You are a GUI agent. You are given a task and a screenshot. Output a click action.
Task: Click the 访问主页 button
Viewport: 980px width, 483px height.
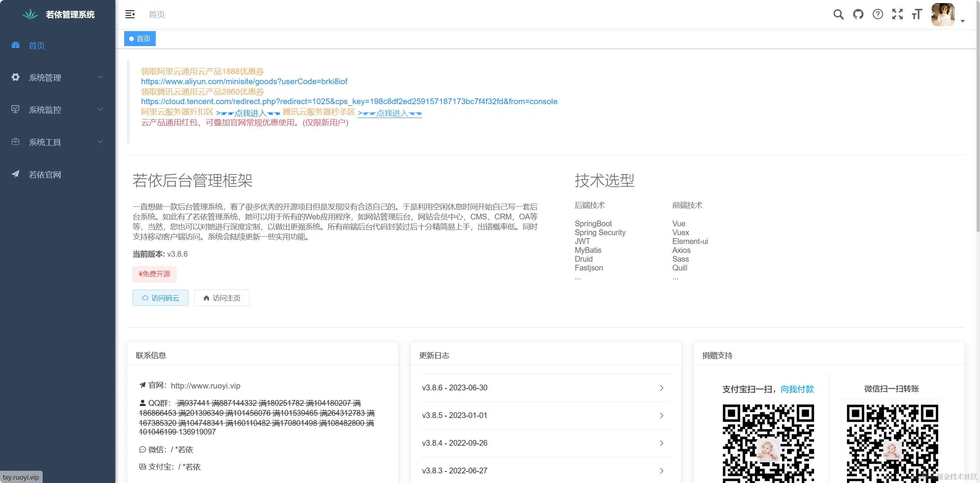tap(221, 298)
